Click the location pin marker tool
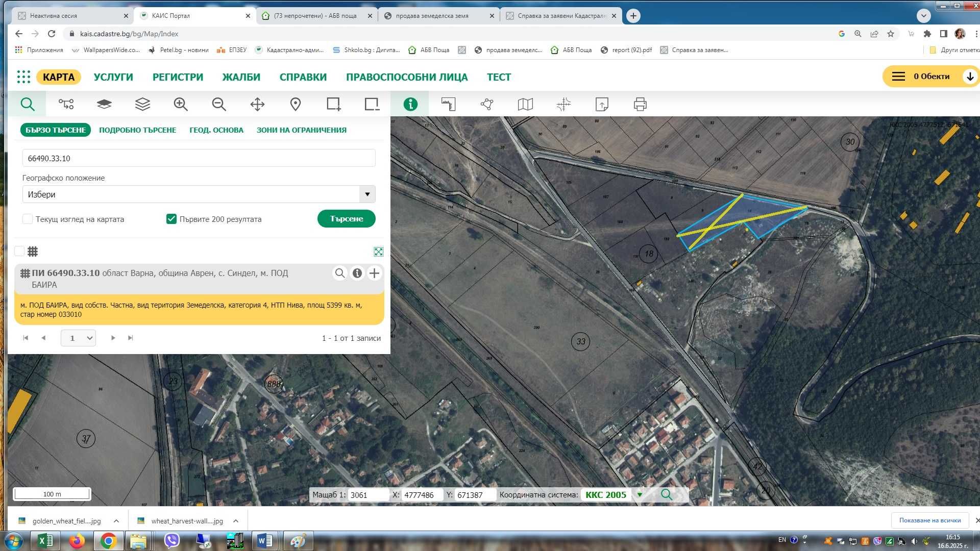 click(295, 104)
